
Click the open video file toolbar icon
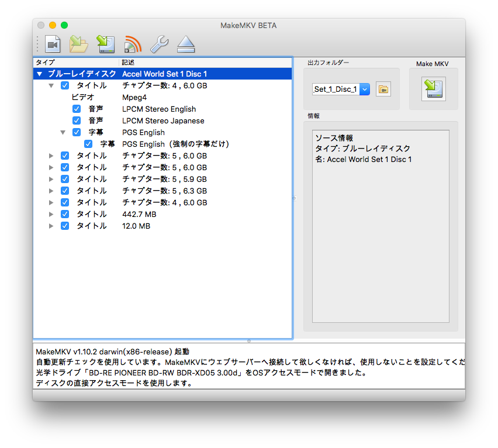(x=53, y=44)
